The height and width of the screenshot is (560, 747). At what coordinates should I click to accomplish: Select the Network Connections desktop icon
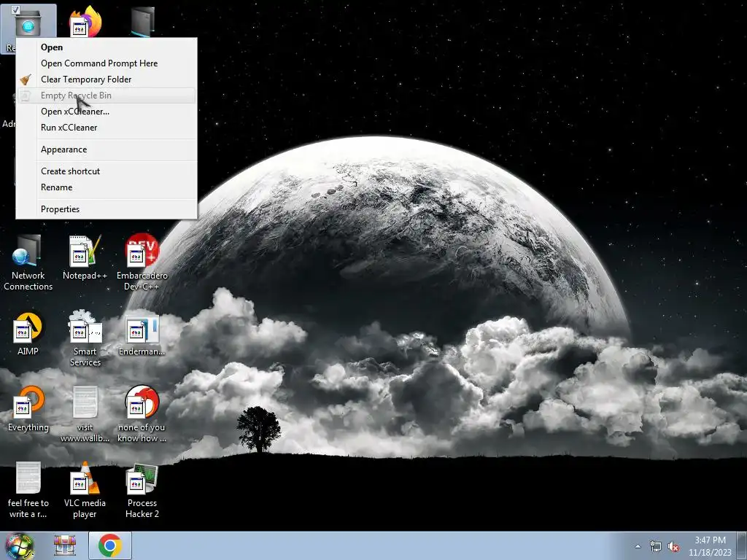coord(28,262)
